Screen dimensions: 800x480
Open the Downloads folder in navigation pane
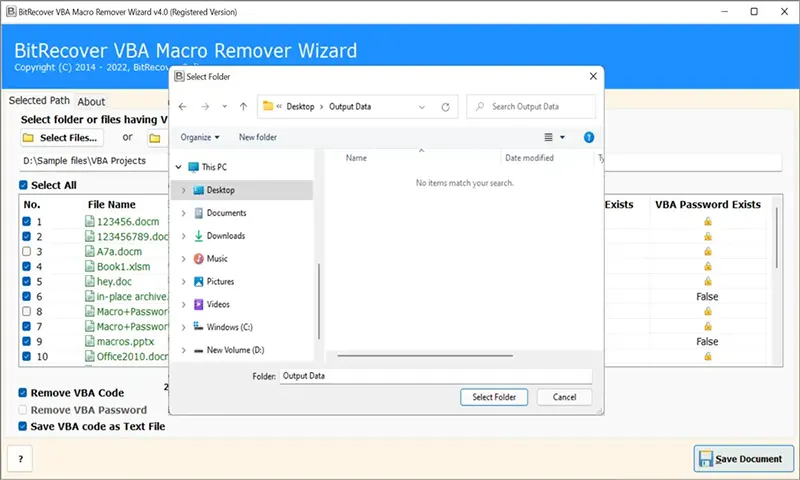click(226, 236)
